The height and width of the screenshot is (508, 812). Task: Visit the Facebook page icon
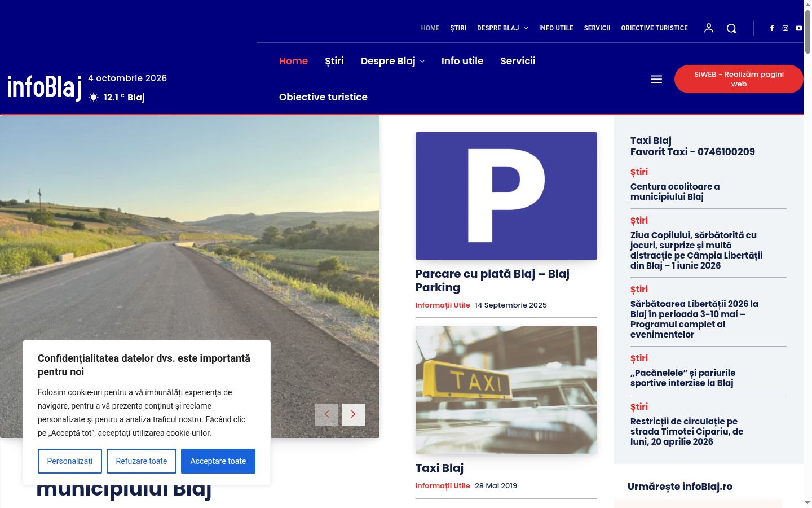click(x=772, y=28)
